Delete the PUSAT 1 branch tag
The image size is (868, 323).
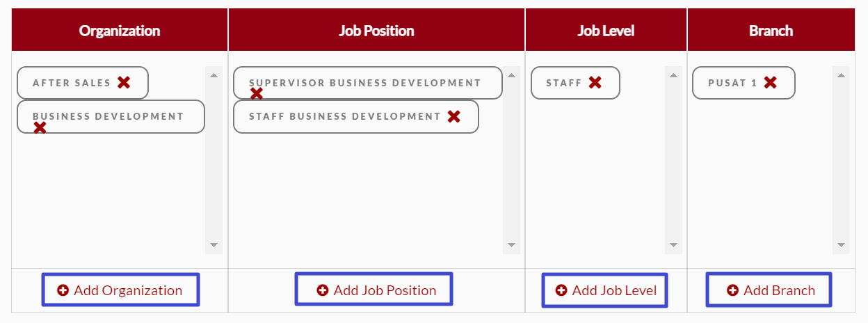[771, 82]
